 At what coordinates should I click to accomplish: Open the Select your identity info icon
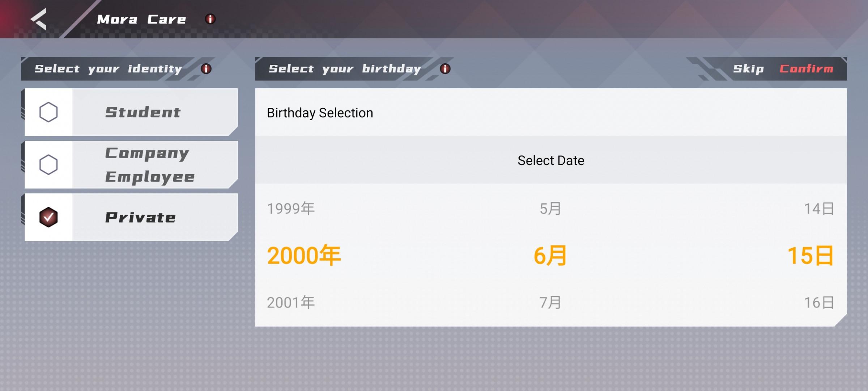coord(206,68)
